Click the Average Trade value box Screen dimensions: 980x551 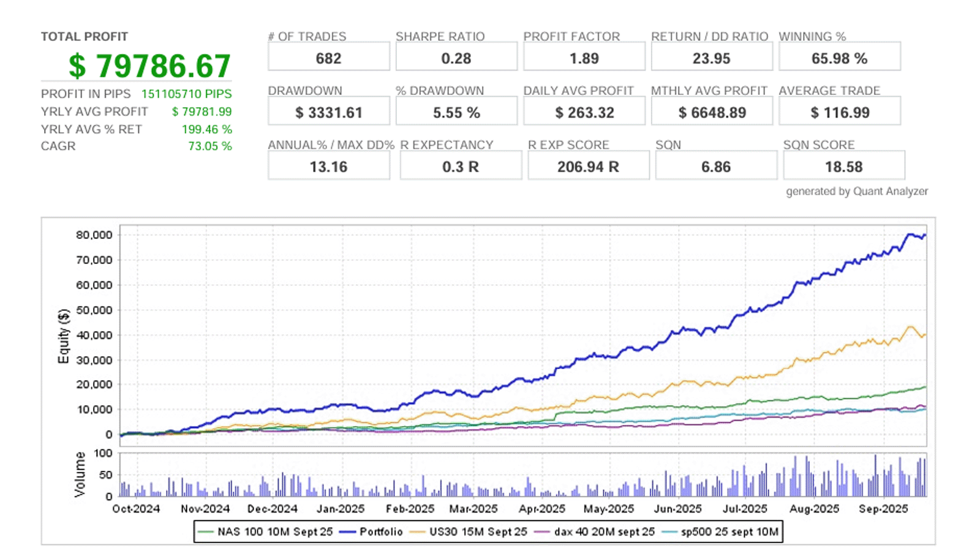[x=839, y=113]
